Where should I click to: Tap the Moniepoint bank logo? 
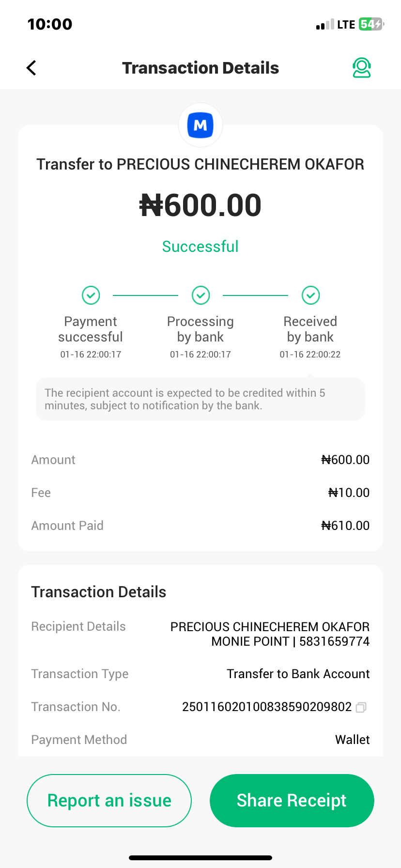tap(200, 125)
